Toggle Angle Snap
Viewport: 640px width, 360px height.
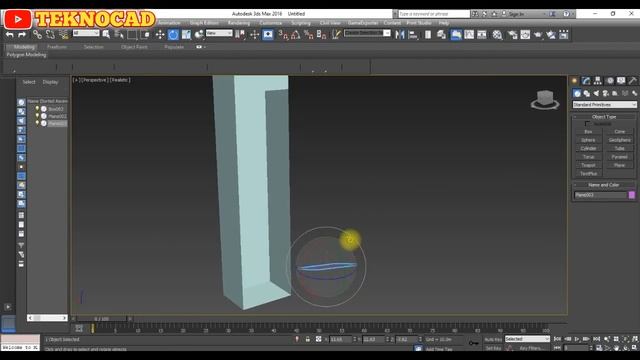pyautogui.click(x=296, y=35)
